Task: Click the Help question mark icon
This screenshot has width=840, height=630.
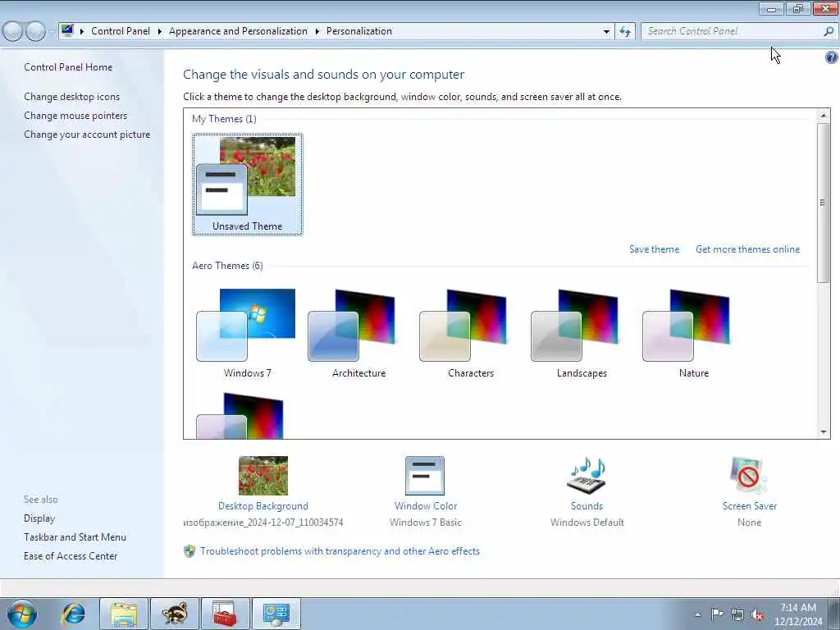Action: click(x=832, y=58)
